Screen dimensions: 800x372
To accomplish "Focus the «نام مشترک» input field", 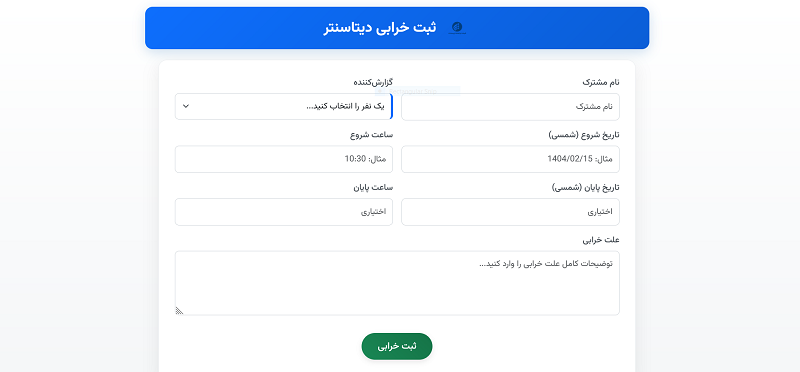I will tap(510, 107).
